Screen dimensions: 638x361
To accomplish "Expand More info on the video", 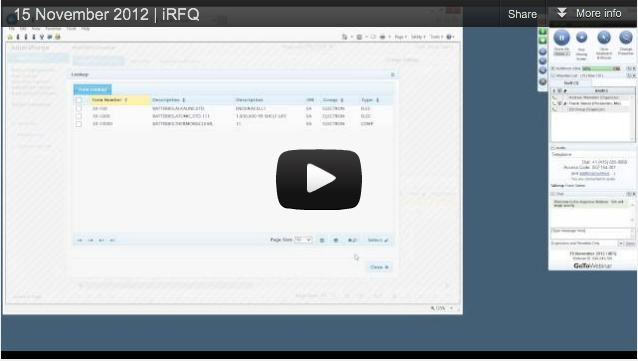I will tap(589, 13).
